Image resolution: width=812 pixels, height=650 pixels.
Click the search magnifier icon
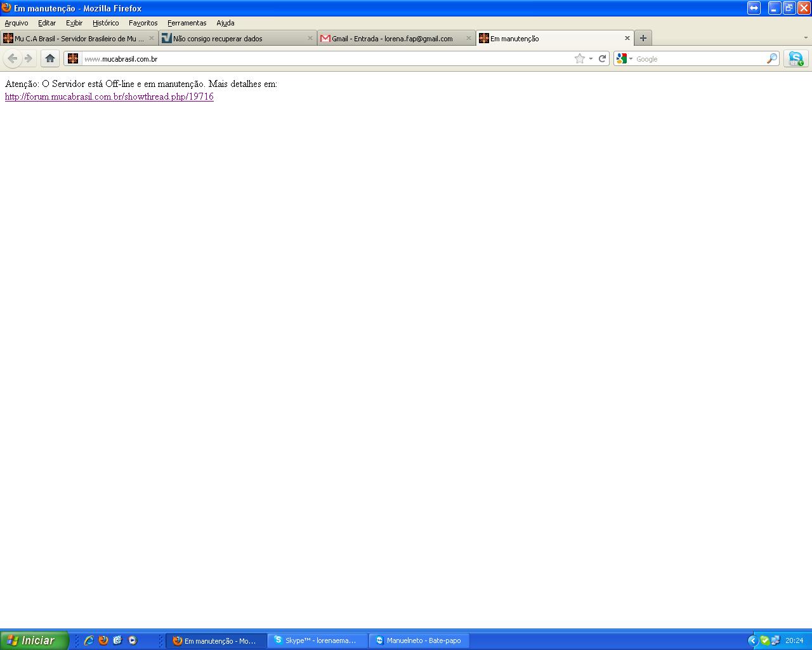click(x=771, y=58)
